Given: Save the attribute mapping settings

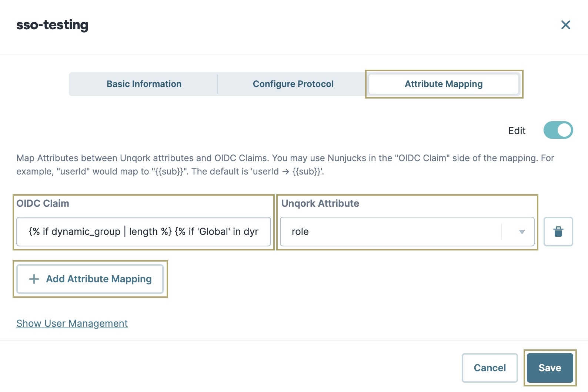Looking at the screenshot, I should pyautogui.click(x=550, y=368).
